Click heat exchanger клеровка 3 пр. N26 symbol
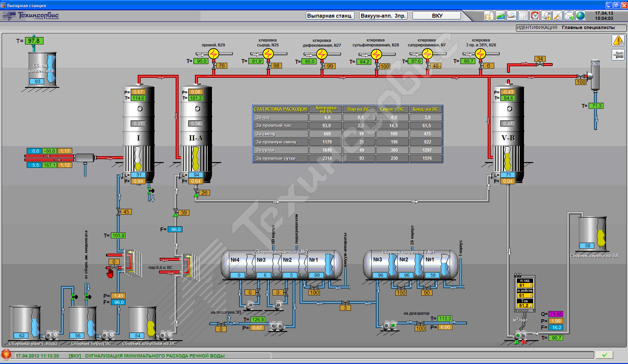This screenshot has width=628, height=364. pos(480,54)
